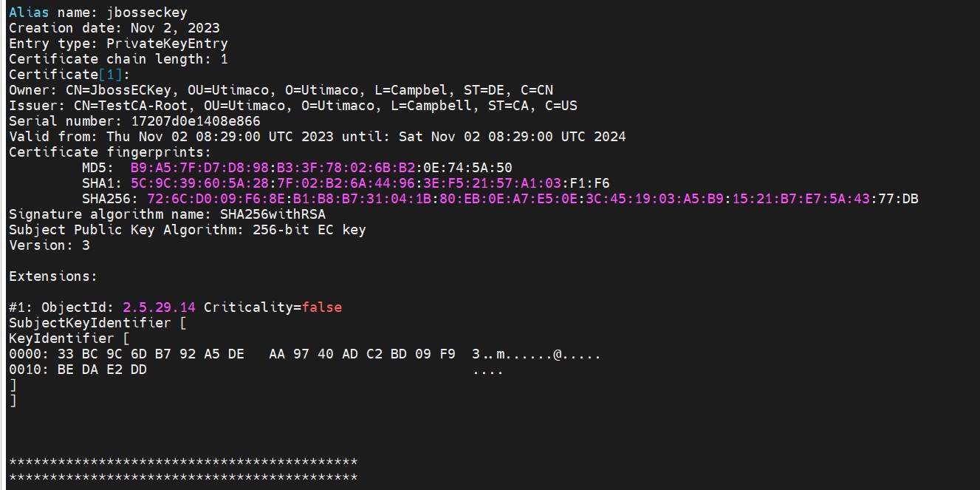
Task: Click the Version: 3 line
Action: pyautogui.click(x=49, y=245)
